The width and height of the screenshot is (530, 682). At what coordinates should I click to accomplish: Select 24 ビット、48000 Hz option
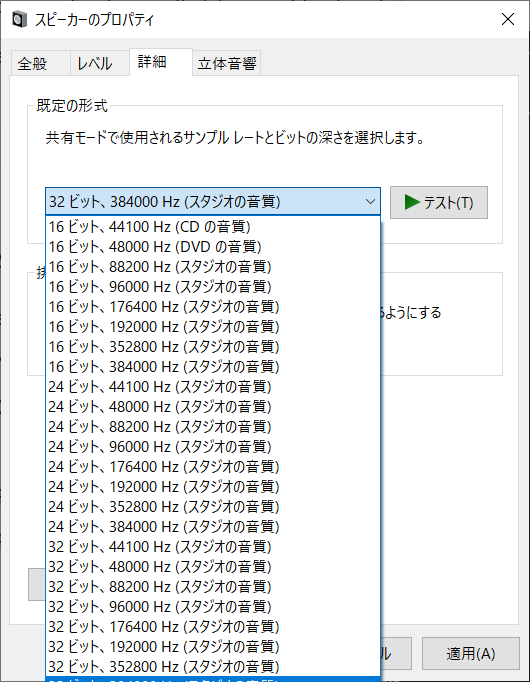[x=213, y=407]
